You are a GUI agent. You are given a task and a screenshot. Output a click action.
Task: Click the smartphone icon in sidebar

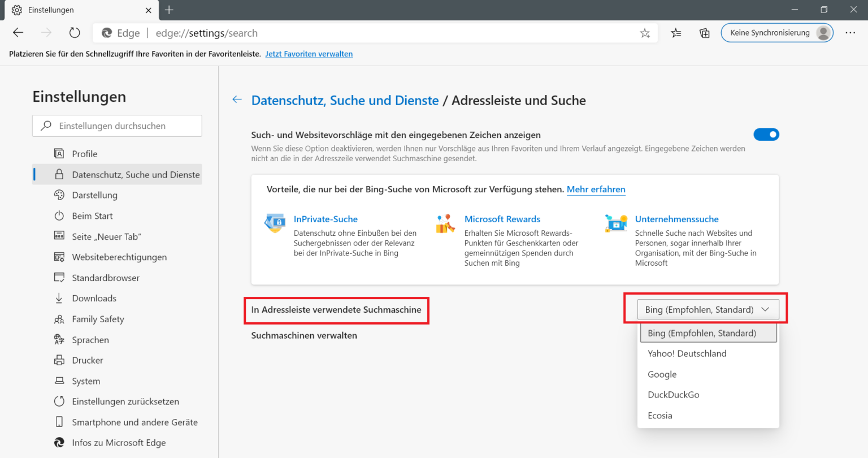pyautogui.click(x=59, y=422)
